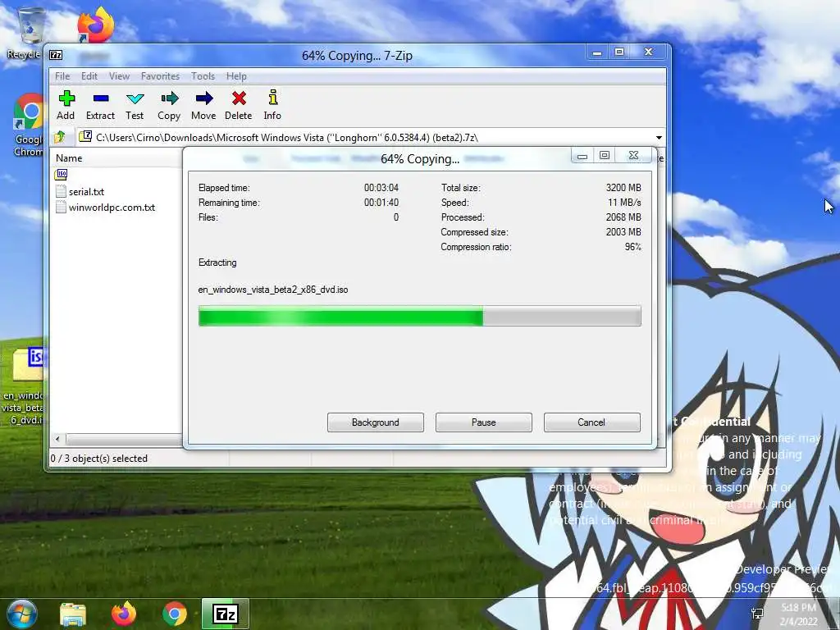This screenshot has width=840, height=630.
Task: Click the 7z icon in window title bar
Action: (56, 55)
